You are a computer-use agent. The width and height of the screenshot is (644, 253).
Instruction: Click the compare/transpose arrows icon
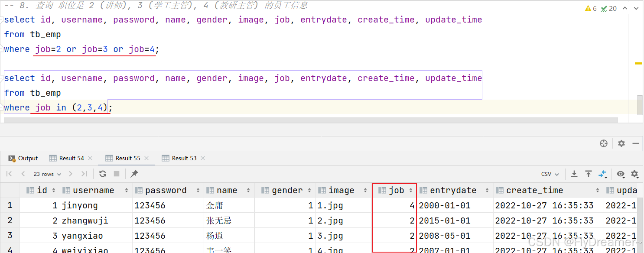tap(603, 174)
